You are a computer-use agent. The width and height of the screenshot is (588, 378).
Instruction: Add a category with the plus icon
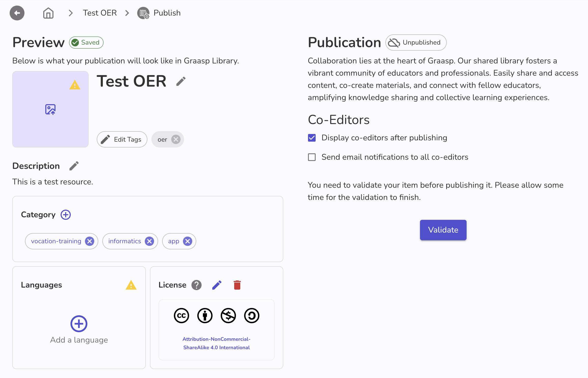point(66,214)
